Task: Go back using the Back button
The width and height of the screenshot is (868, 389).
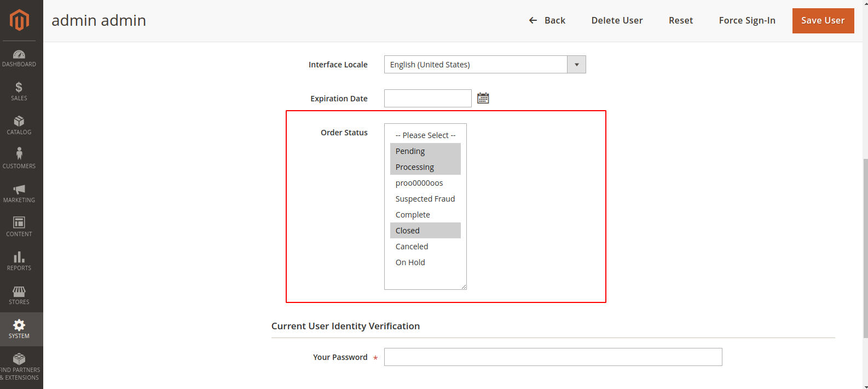Action: [x=547, y=20]
